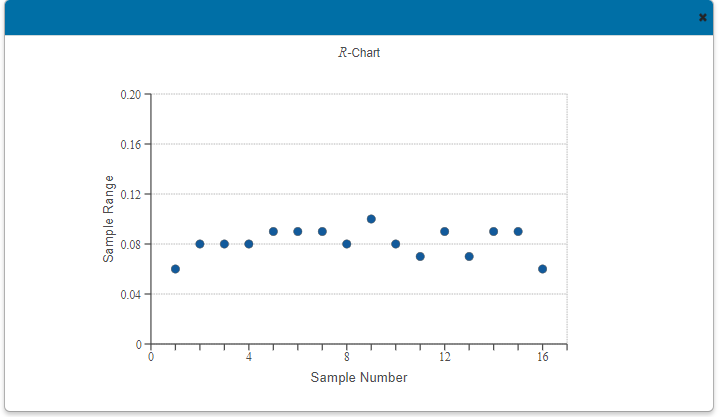The width and height of the screenshot is (720, 417).
Task: Click the 0.08 y-axis tick label
Action: coord(131,245)
